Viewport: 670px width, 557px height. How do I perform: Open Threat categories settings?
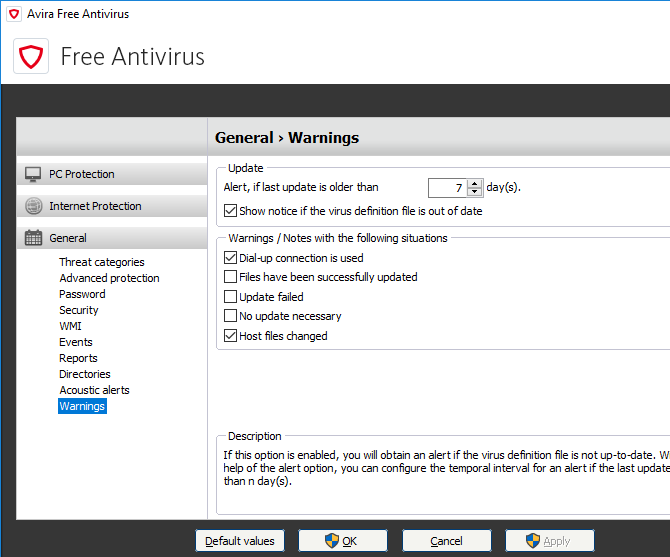[102, 262]
